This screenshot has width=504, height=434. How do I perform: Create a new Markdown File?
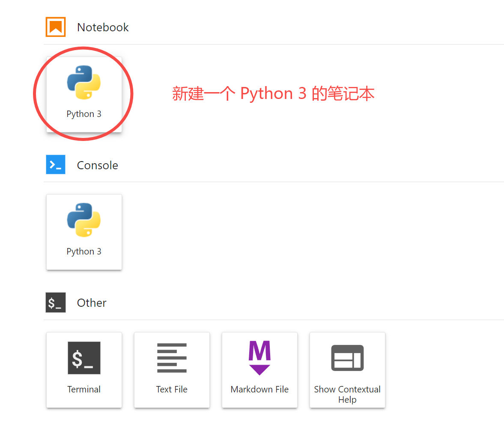pos(259,370)
